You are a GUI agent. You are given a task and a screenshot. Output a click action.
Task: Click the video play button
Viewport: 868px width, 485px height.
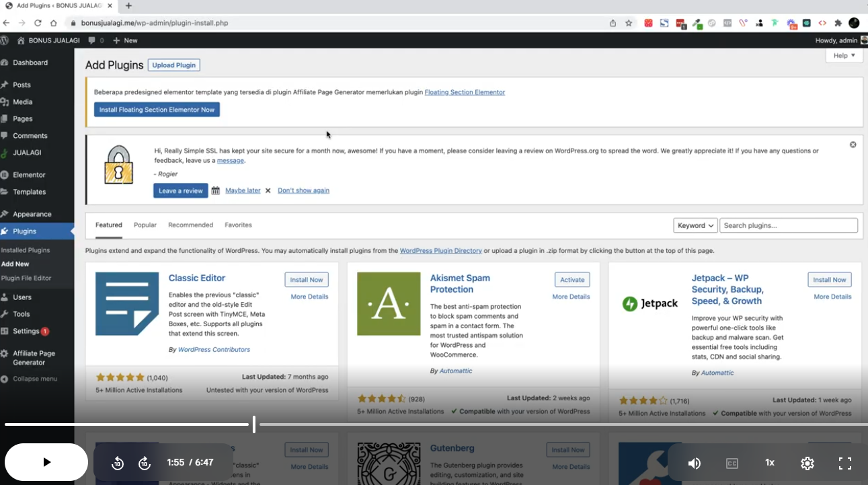(46, 462)
